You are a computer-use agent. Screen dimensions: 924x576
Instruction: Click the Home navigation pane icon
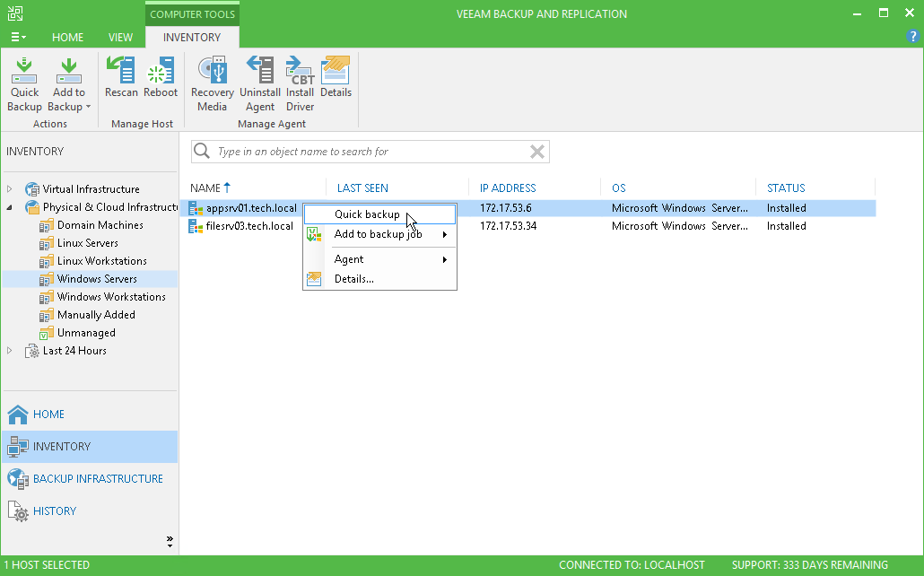point(18,415)
